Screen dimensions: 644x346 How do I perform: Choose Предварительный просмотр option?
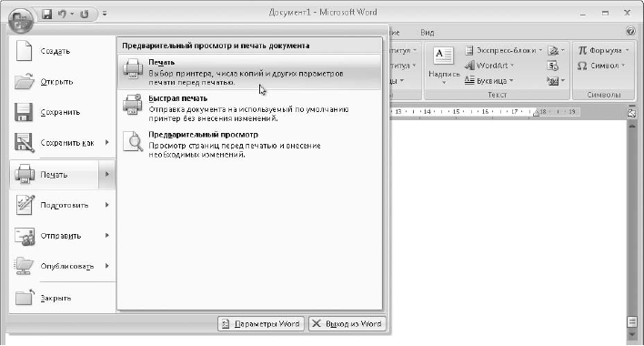(249, 144)
